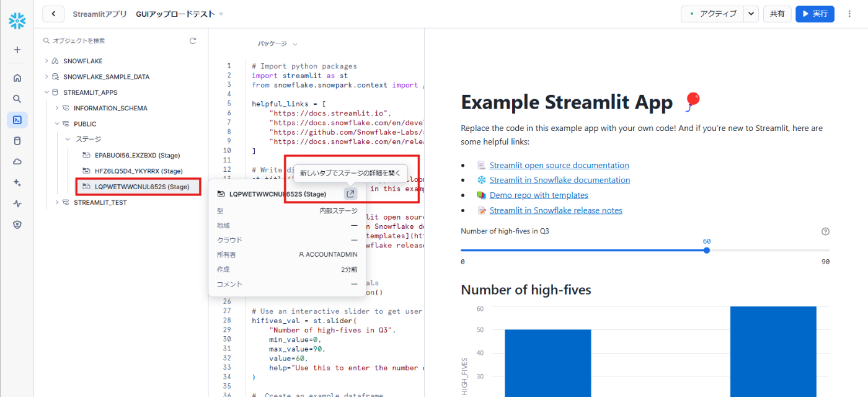Screen dimensions: 868x397
Task: Click the back arrow button
Action: [54, 14]
